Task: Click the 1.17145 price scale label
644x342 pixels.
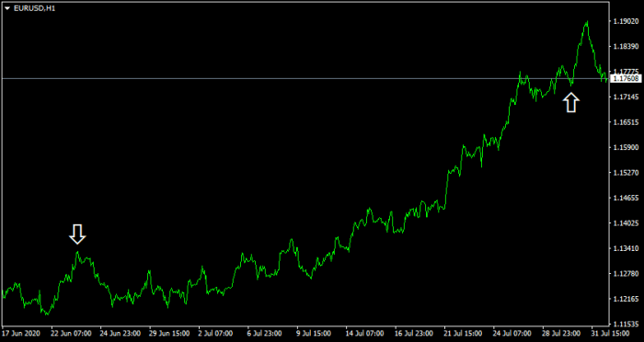Action: (x=626, y=97)
